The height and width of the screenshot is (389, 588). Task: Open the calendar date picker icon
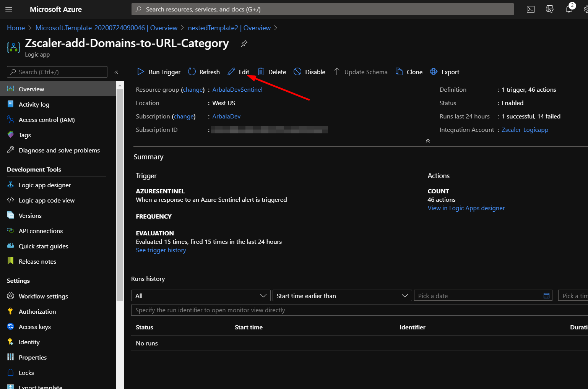[546, 295]
